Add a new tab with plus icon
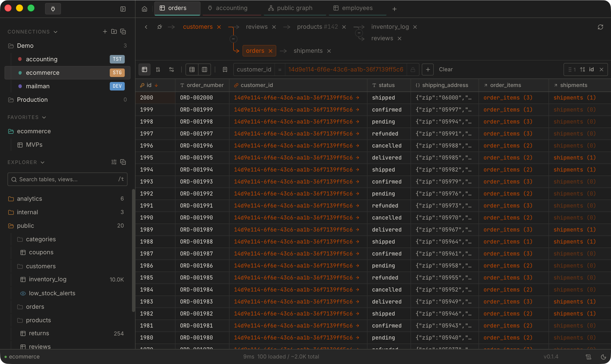Viewport: 611px width, 364px height. tap(394, 9)
